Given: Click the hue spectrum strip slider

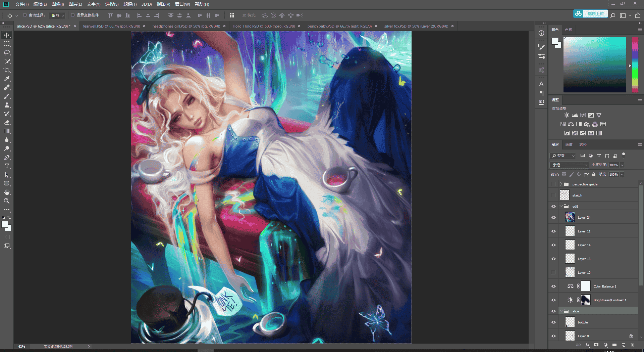Looking at the screenshot, I should (x=635, y=64).
